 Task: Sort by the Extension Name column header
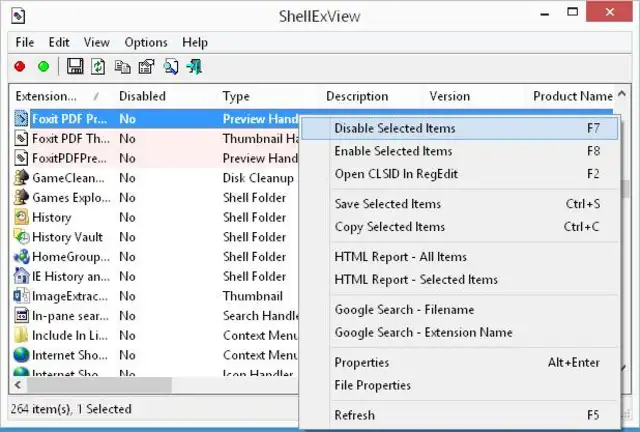tap(46, 96)
